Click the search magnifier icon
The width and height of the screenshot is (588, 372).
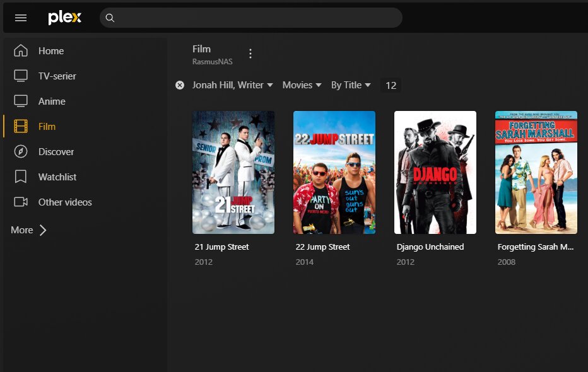(110, 18)
